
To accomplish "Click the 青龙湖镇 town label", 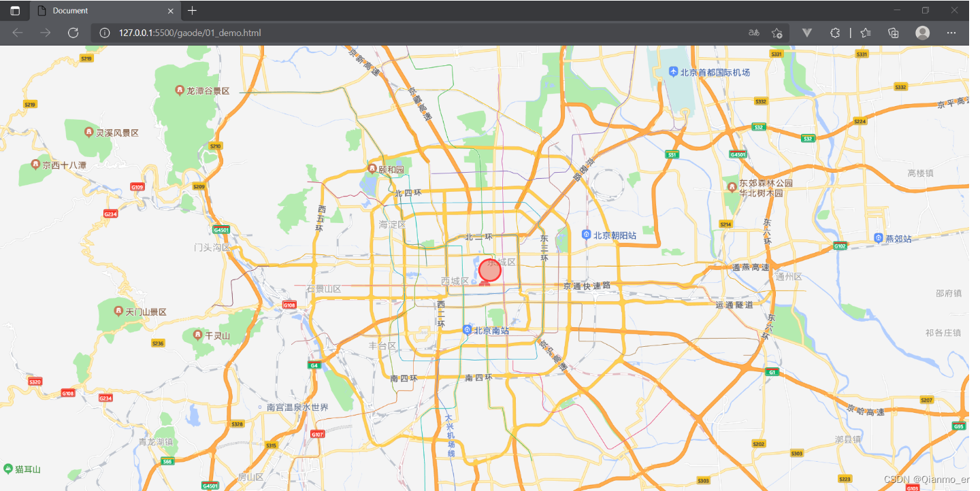I will coord(156,442).
